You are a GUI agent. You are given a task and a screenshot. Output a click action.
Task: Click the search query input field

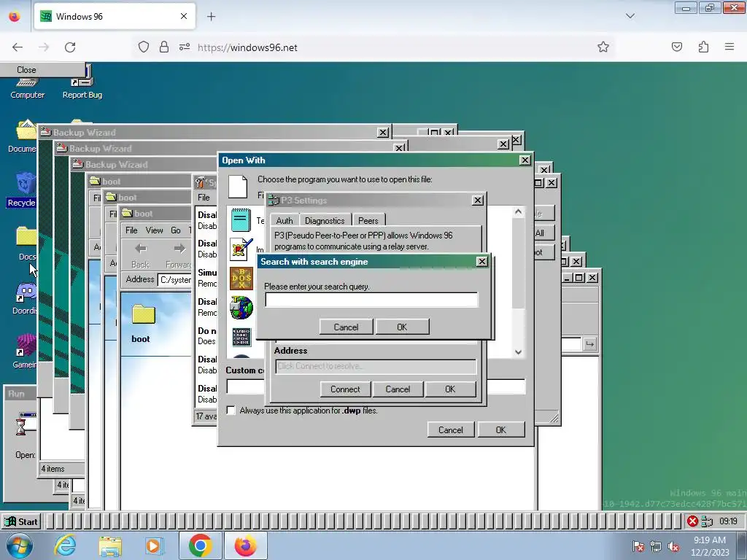[371, 300]
